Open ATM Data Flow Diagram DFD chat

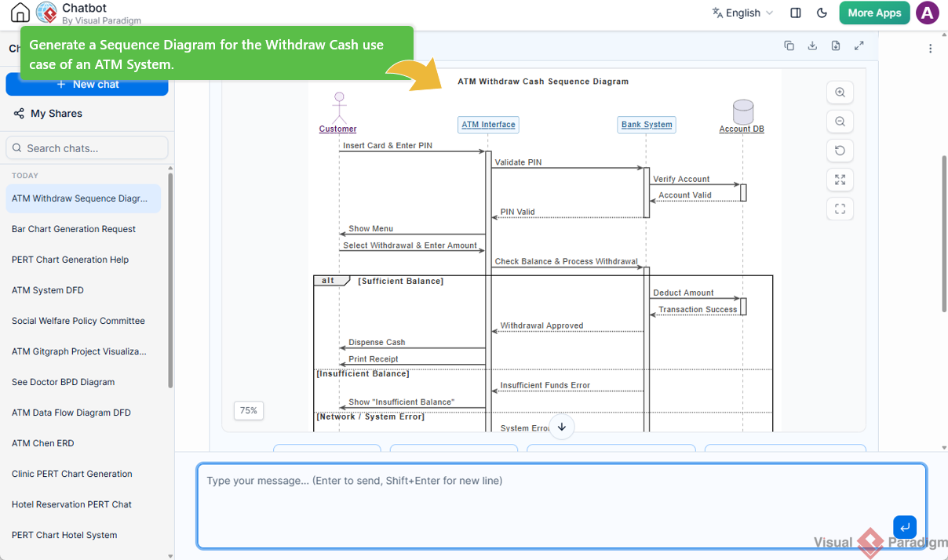[x=83, y=413]
